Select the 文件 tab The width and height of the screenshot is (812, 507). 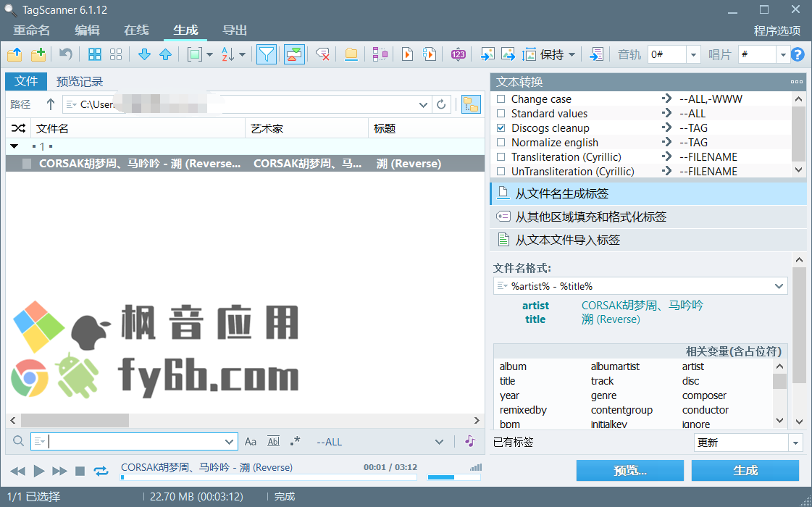click(x=26, y=81)
